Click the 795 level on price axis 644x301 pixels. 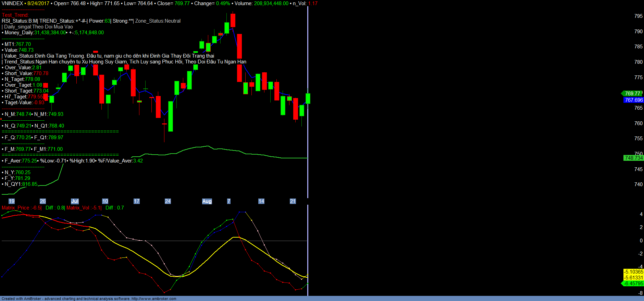point(638,16)
